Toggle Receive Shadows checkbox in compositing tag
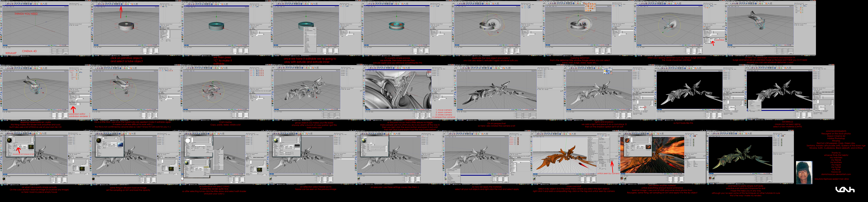 pyautogui.click(x=598, y=161)
